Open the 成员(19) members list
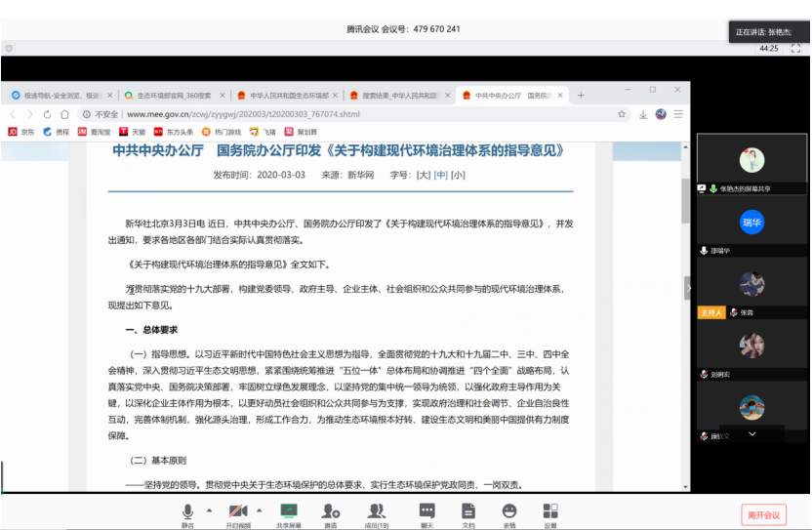The image size is (812, 530). coord(376,511)
